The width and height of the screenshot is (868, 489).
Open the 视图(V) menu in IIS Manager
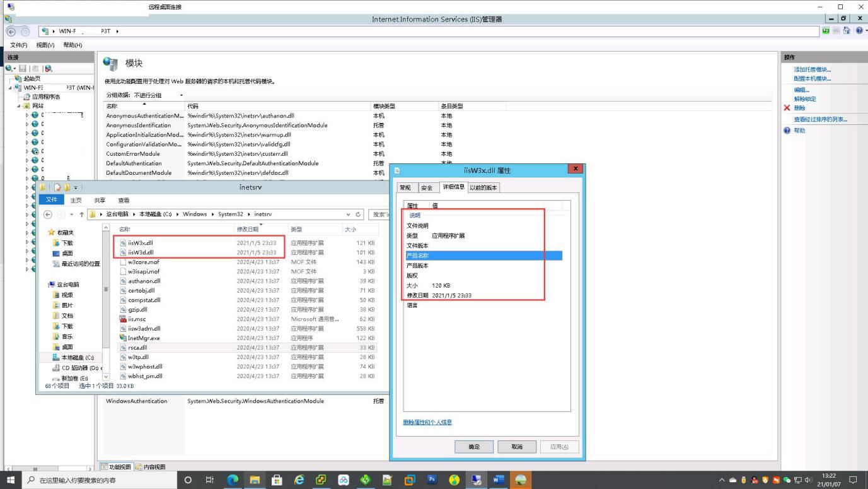[x=45, y=45]
